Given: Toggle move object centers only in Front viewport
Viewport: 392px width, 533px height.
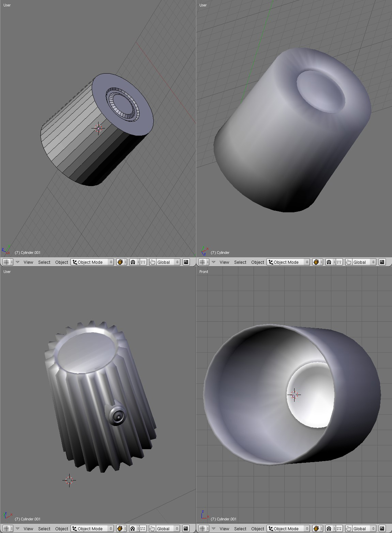Looking at the screenshot, I should [x=339, y=529].
